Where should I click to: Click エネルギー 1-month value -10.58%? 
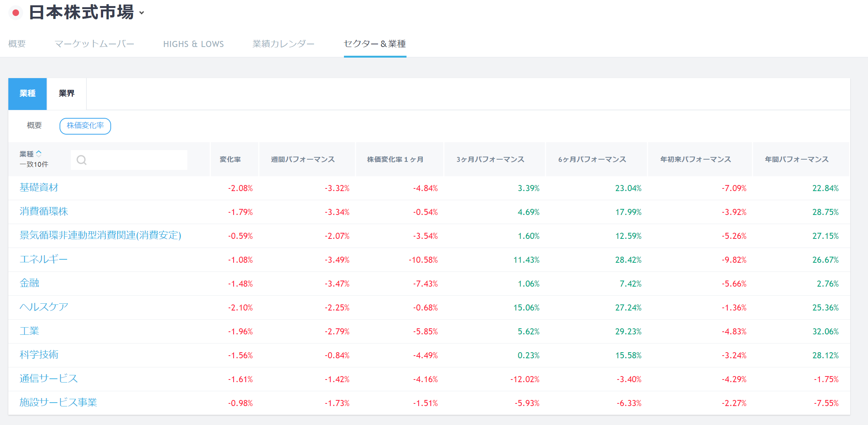click(423, 260)
